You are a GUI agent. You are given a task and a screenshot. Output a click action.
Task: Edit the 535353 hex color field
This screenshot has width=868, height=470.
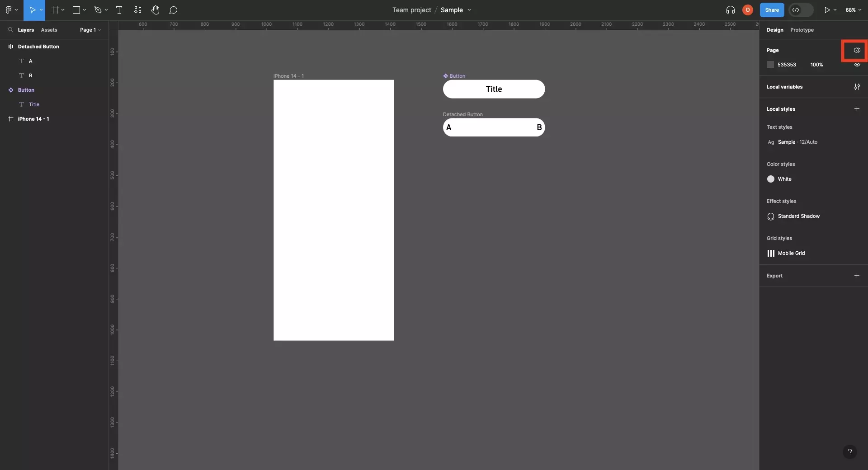coord(787,65)
